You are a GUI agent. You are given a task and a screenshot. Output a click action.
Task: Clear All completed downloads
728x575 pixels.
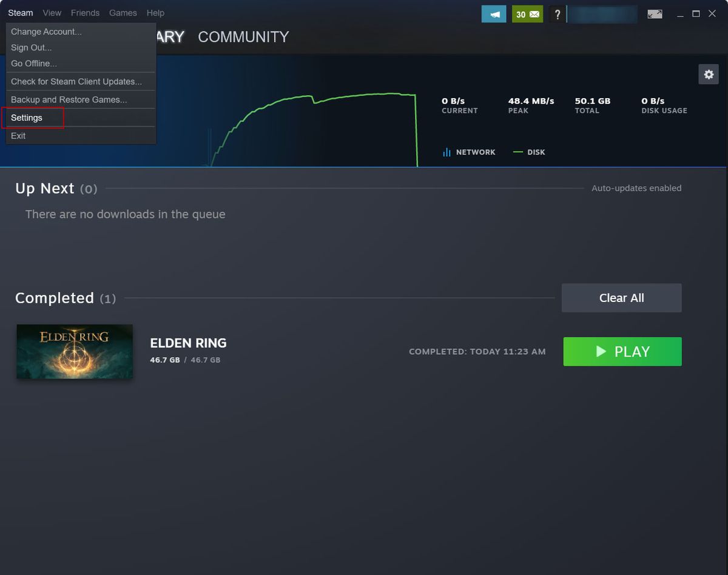point(621,297)
